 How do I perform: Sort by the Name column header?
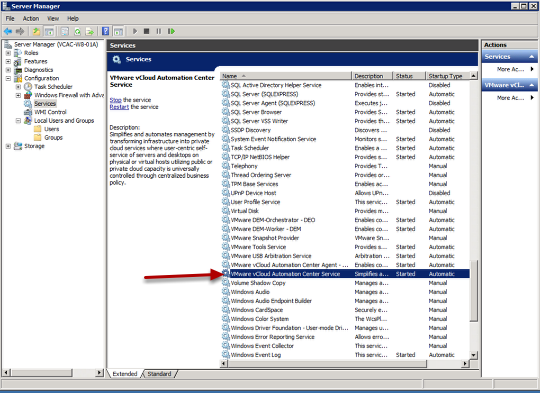286,76
